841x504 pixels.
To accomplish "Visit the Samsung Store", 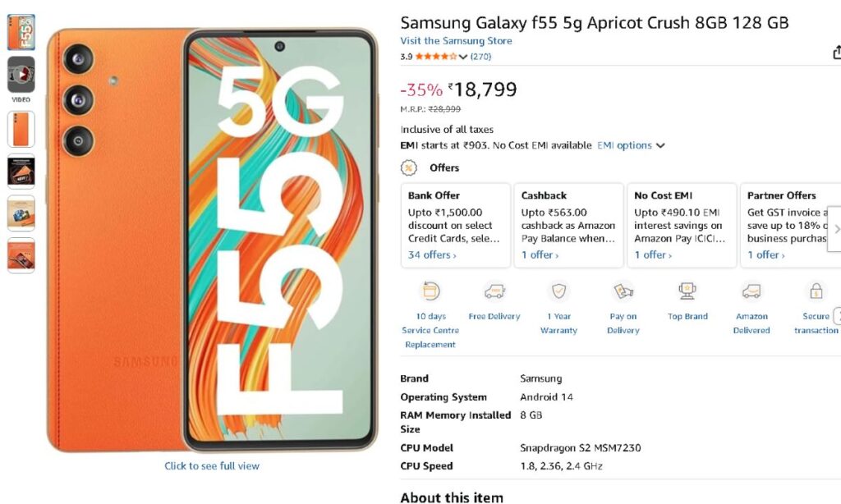I will point(455,40).
